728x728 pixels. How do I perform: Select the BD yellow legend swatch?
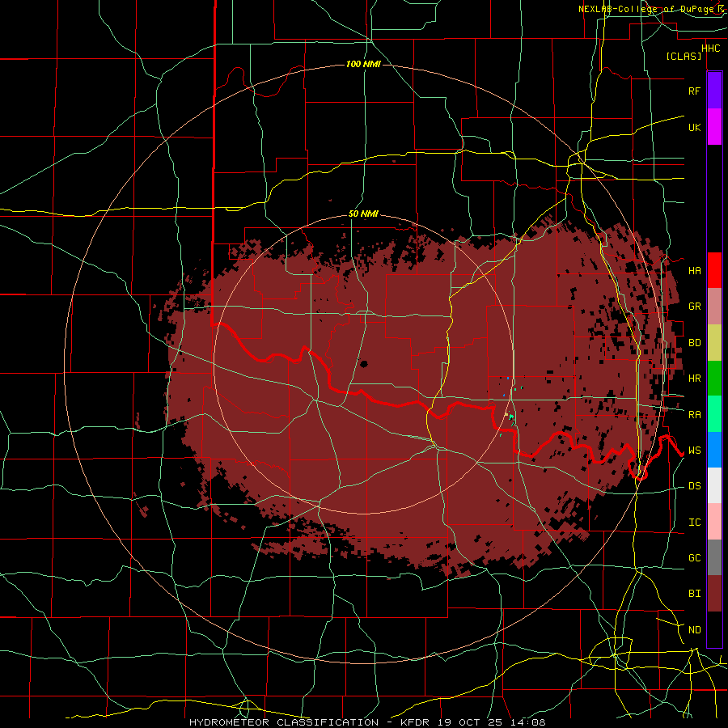(x=714, y=343)
